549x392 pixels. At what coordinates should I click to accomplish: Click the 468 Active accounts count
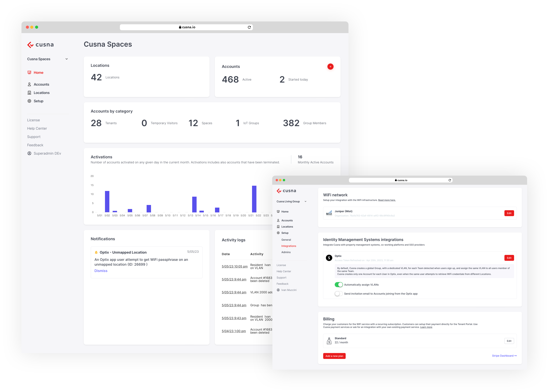click(x=230, y=79)
